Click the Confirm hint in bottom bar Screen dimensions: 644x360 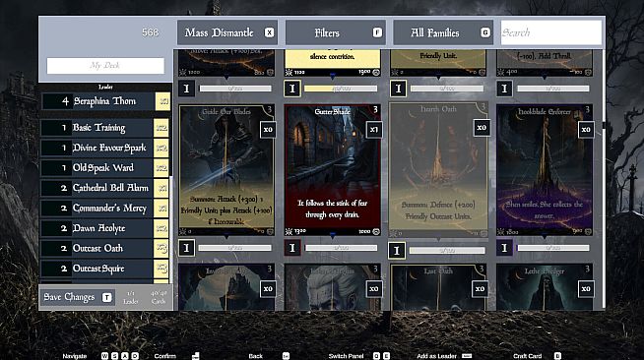pos(176,356)
